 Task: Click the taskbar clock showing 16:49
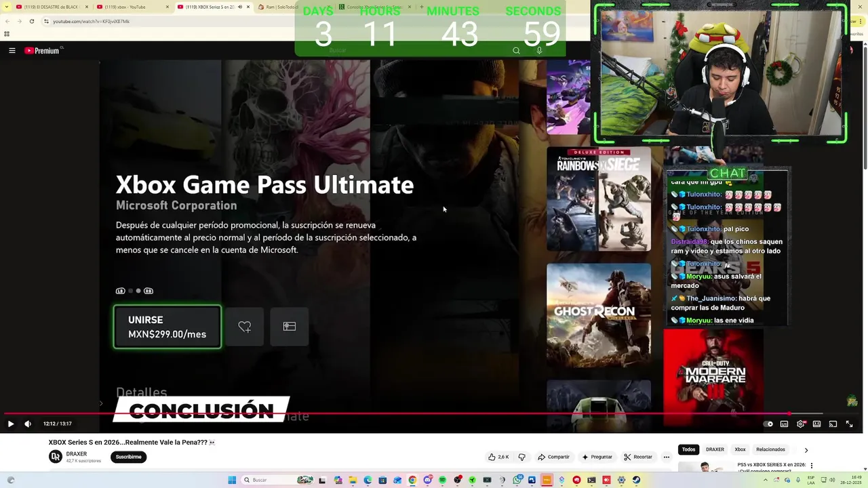tap(850, 480)
